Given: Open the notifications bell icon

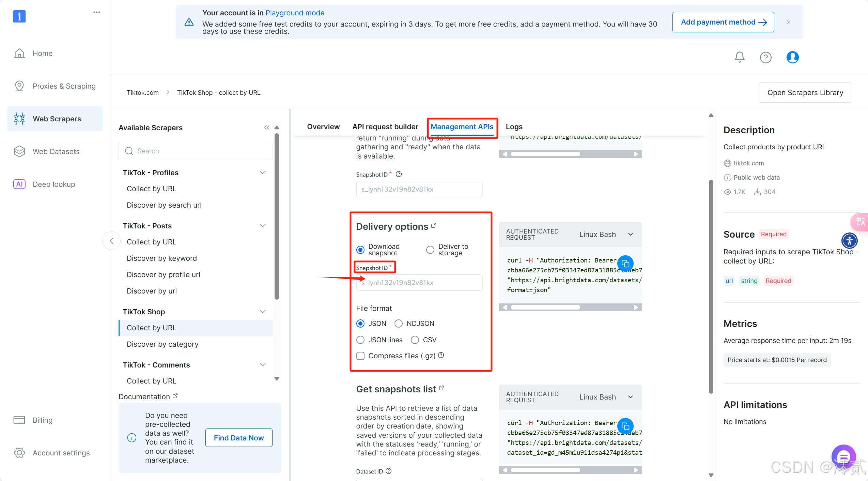Looking at the screenshot, I should 739,57.
